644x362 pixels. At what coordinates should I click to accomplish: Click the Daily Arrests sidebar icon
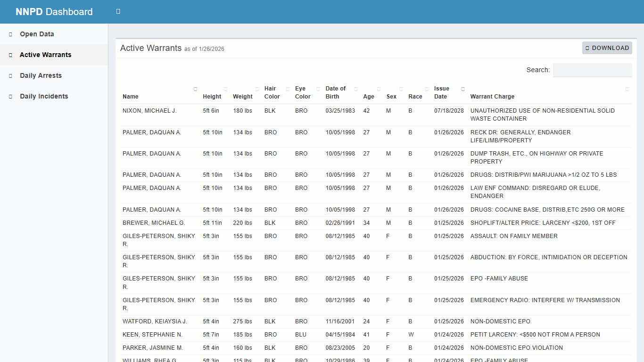[10, 75]
